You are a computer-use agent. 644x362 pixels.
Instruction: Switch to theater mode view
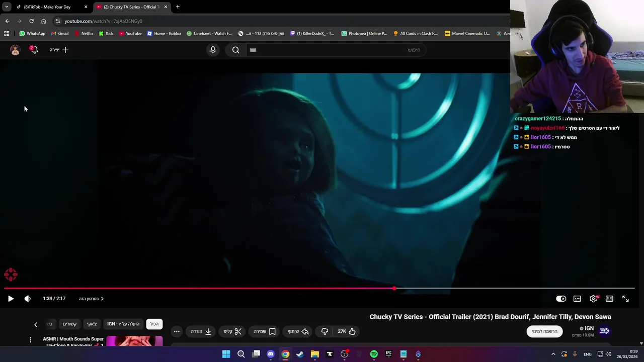point(609,299)
